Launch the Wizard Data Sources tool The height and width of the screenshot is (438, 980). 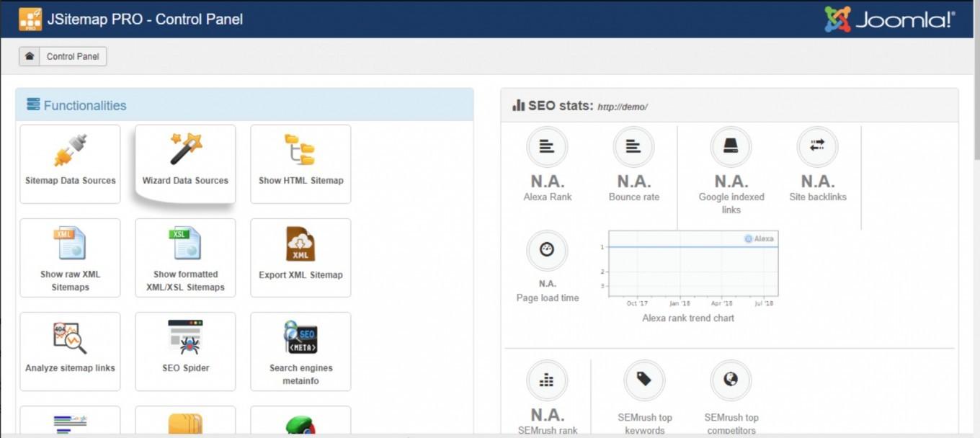185,164
